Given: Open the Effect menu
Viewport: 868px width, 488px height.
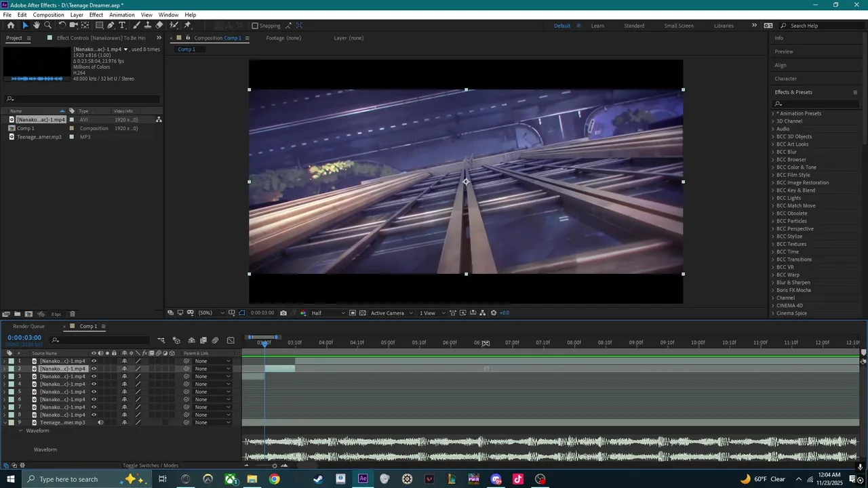Looking at the screenshot, I should [96, 15].
